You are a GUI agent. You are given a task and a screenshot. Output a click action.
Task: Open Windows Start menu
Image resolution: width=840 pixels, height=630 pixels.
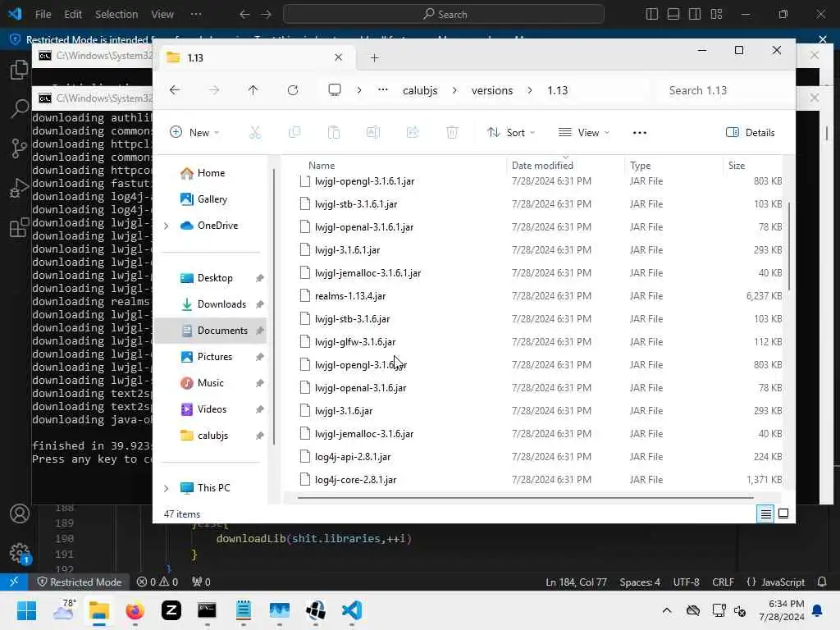tap(26, 610)
